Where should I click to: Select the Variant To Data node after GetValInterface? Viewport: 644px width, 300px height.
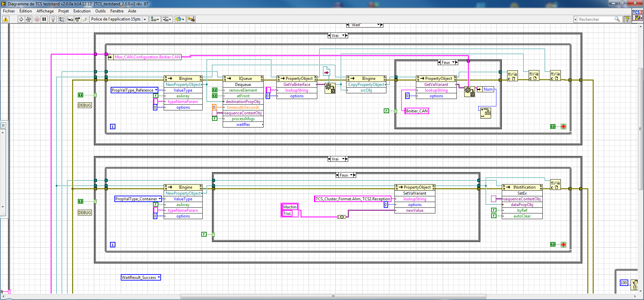pyautogui.click(x=330, y=88)
